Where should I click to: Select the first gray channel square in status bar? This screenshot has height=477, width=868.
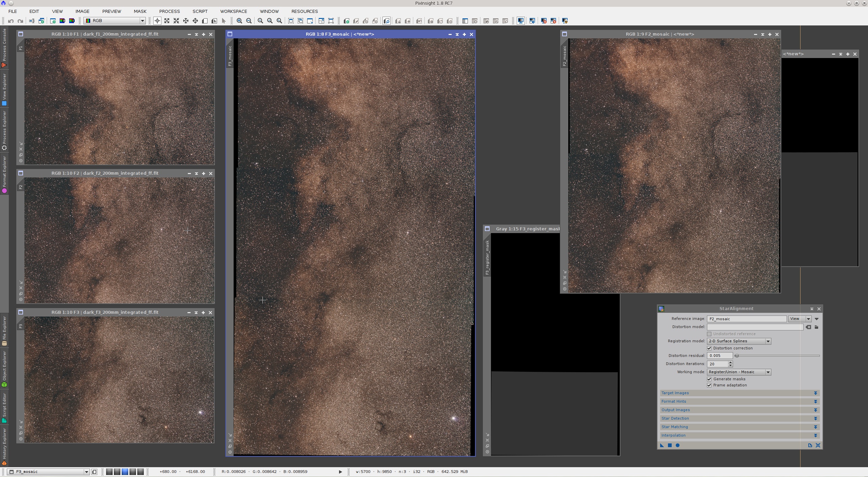109,472
